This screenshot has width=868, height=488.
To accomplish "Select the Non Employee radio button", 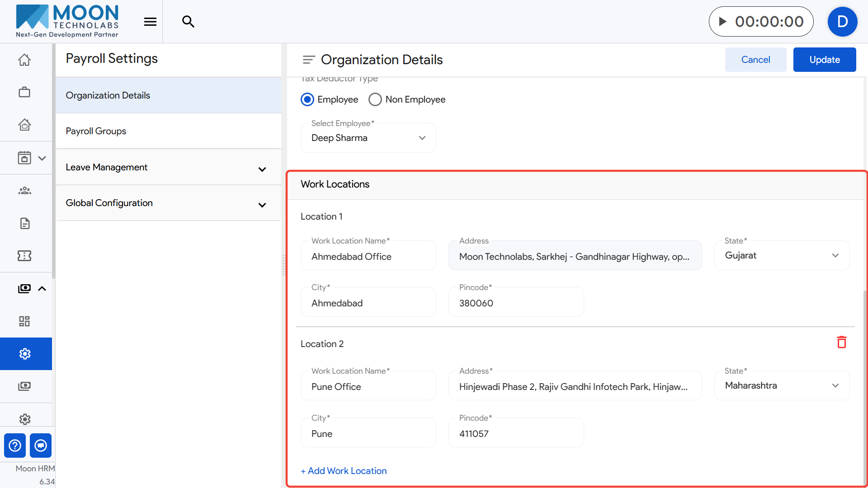I will tap(375, 99).
